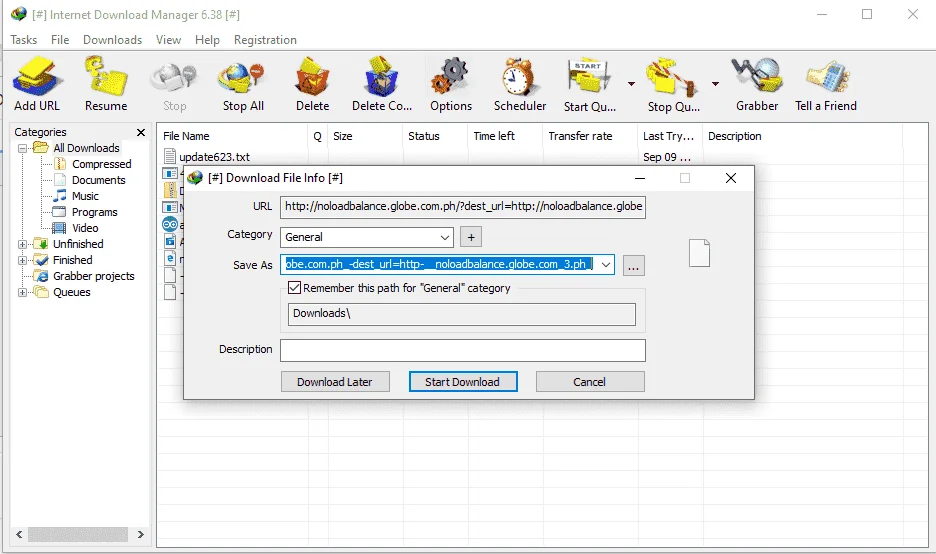Viewport: 936px width, 554px height.
Task: Select the Music category
Action: [85, 196]
